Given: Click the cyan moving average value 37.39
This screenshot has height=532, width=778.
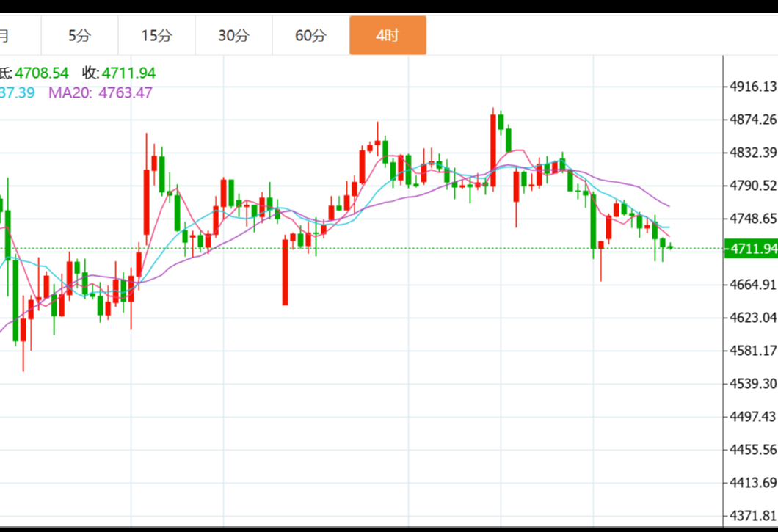Looking at the screenshot, I should tap(18, 92).
